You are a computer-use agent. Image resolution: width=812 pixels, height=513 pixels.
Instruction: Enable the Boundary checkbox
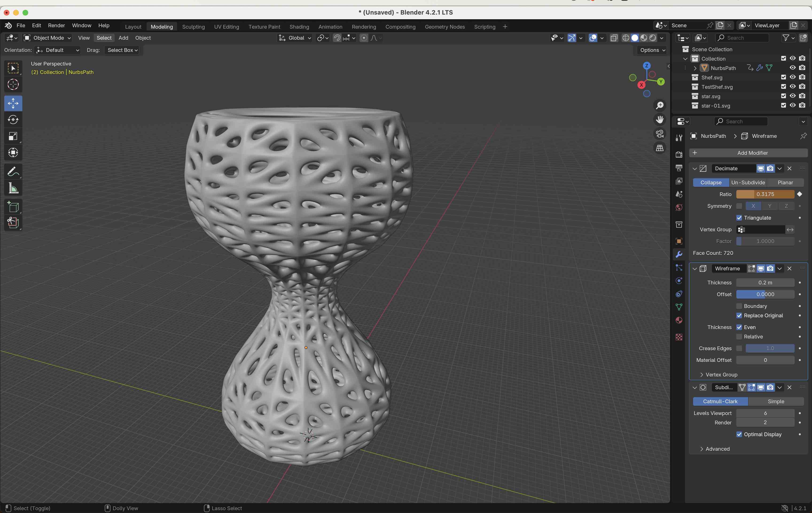coord(739,306)
